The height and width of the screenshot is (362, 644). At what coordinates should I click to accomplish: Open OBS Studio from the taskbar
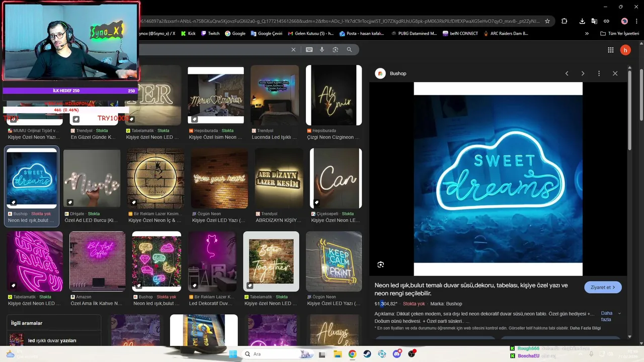pos(412,354)
